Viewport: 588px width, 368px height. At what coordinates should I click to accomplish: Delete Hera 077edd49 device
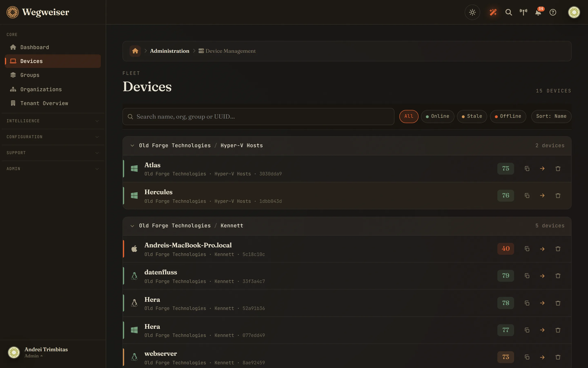pyautogui.click(x=558, y=330)
